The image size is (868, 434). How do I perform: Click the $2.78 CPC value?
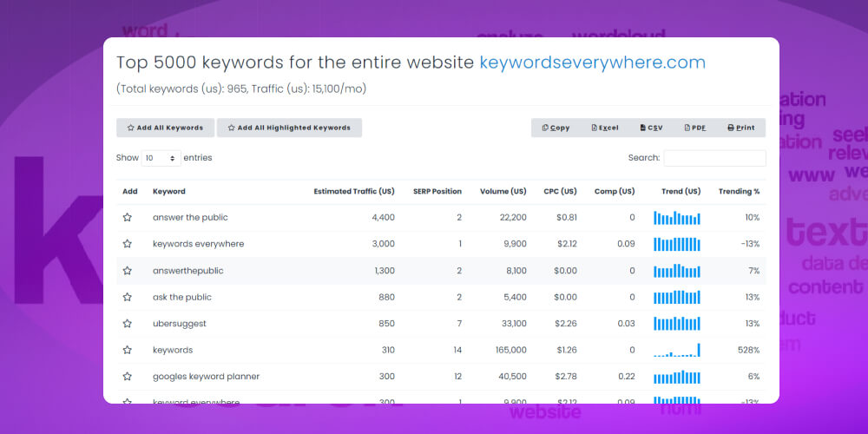point(565,377)
